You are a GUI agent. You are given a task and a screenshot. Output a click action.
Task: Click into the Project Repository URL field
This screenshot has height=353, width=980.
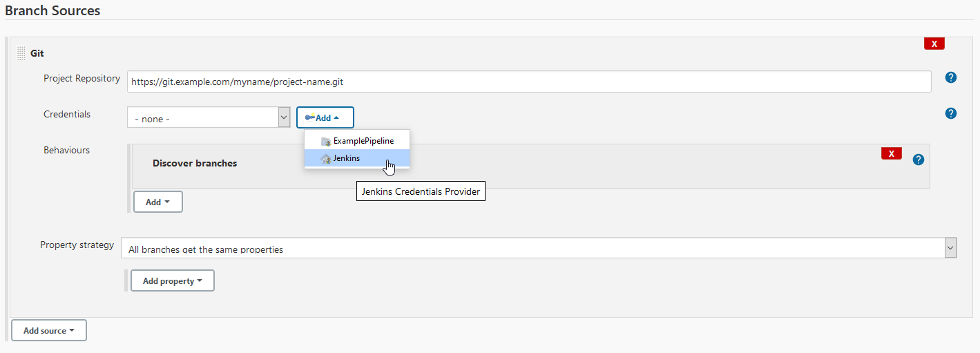tap(528, 82)
